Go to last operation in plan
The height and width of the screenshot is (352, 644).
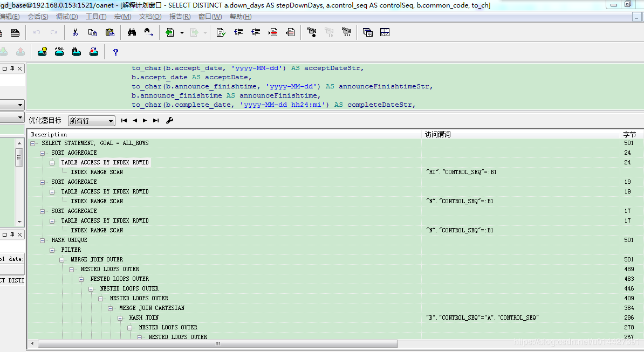pos(156,121)
